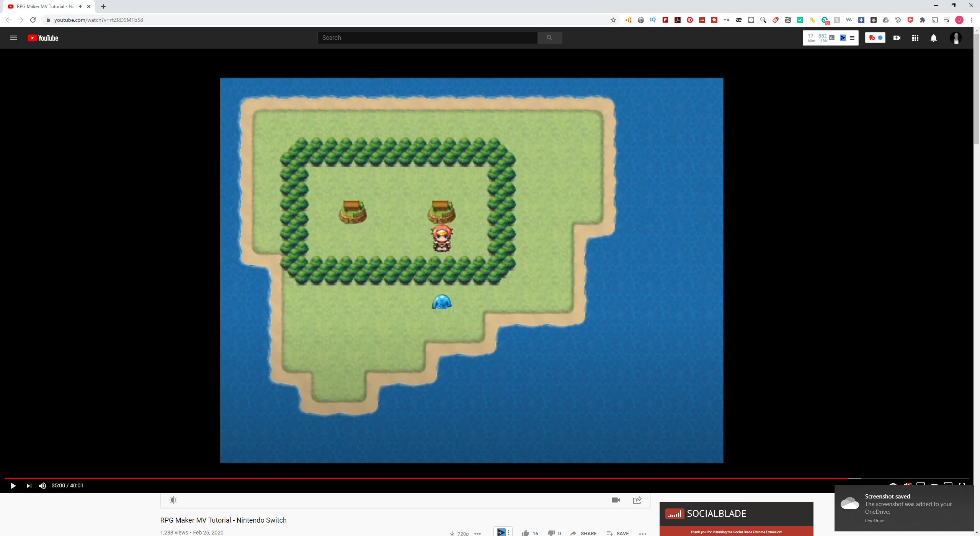Open the more actions ellipsis after SAVE
The width and height of the screenshot is (980, 536).
click(643, 533)
